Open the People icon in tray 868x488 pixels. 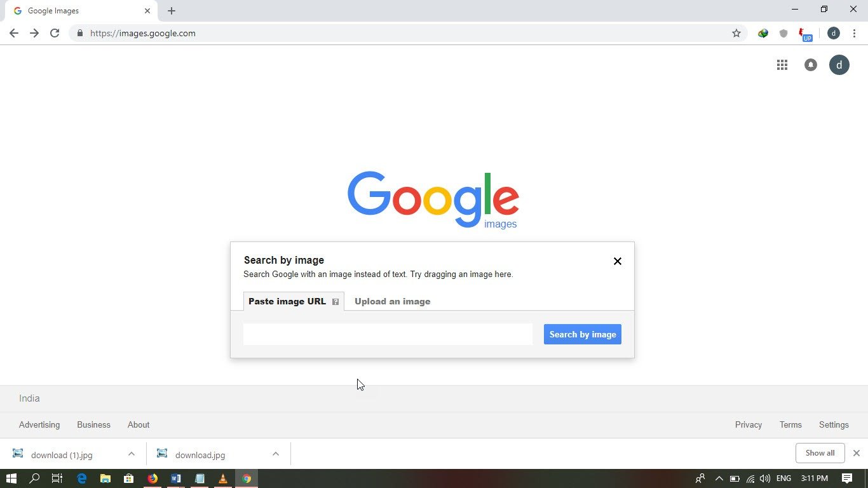point(700,478)
